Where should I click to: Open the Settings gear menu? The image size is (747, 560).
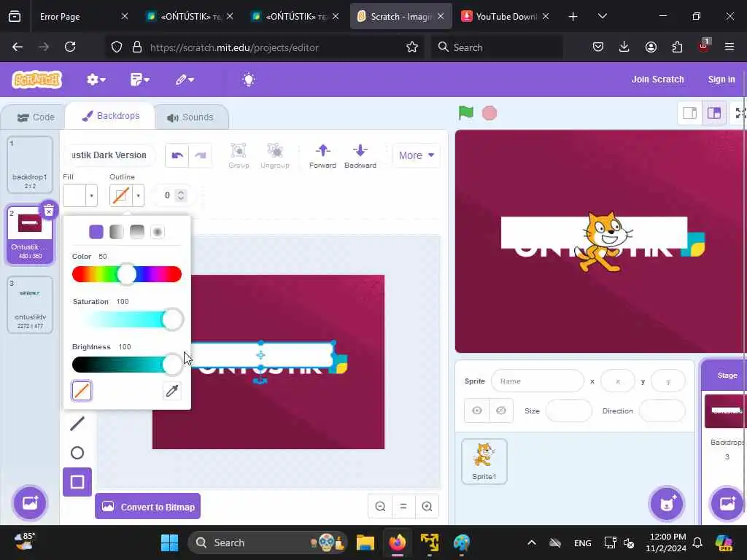click(96, 79)
